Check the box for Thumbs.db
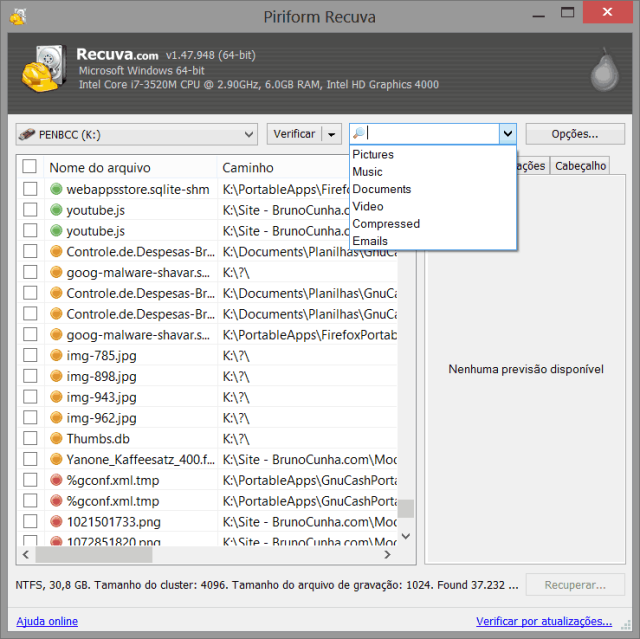The height and width of the screenshot is (639, 640). click(x=30, y=438)
